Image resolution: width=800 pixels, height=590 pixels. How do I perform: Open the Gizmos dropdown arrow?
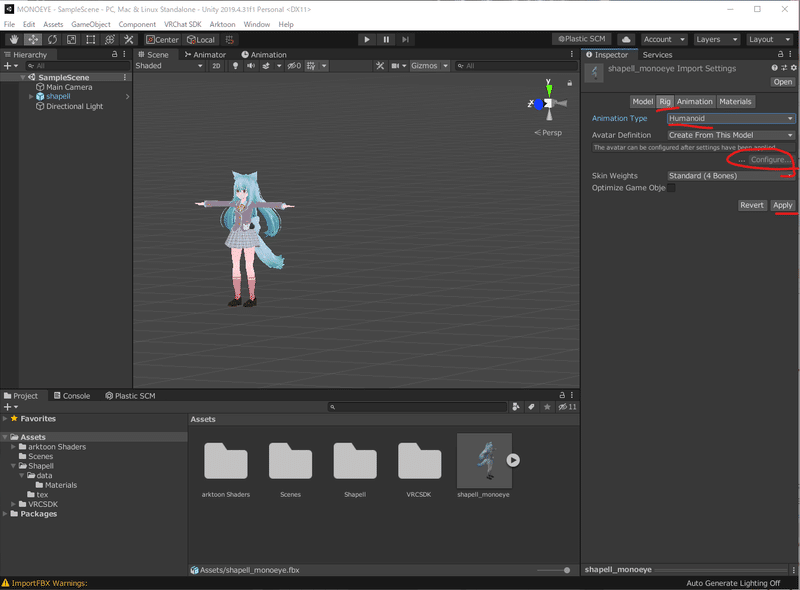tap(445, 66)
